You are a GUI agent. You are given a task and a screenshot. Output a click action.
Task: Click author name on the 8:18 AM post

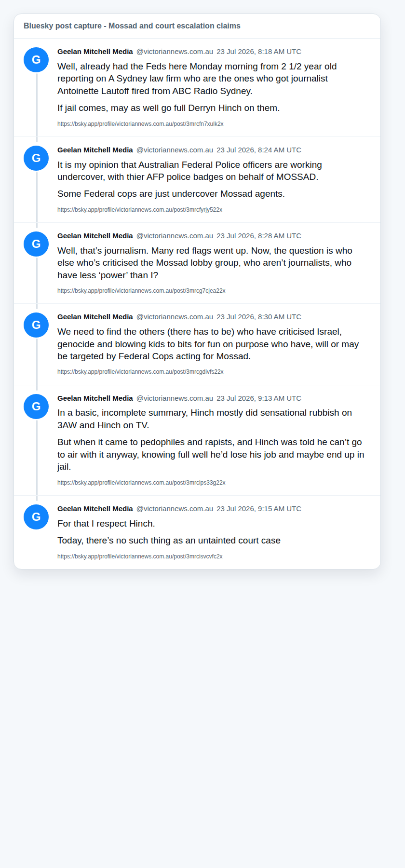pyautogui.click(x=95, y=52)
